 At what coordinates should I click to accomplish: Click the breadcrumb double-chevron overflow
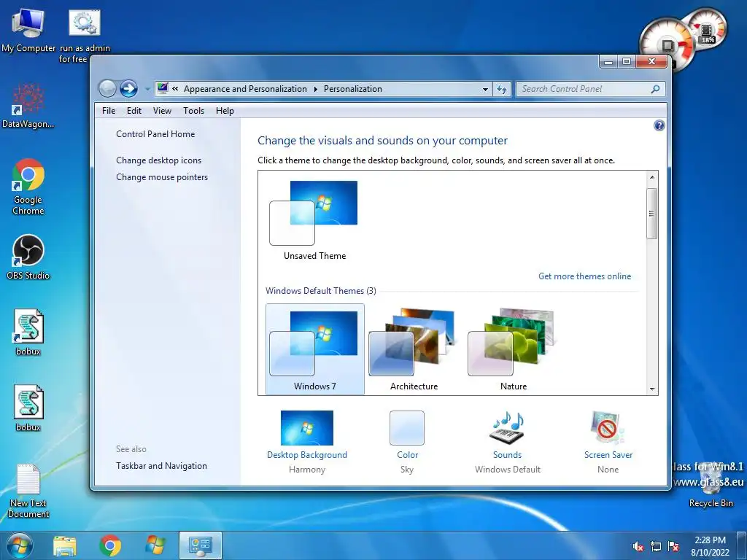click(x=175, y=88)
